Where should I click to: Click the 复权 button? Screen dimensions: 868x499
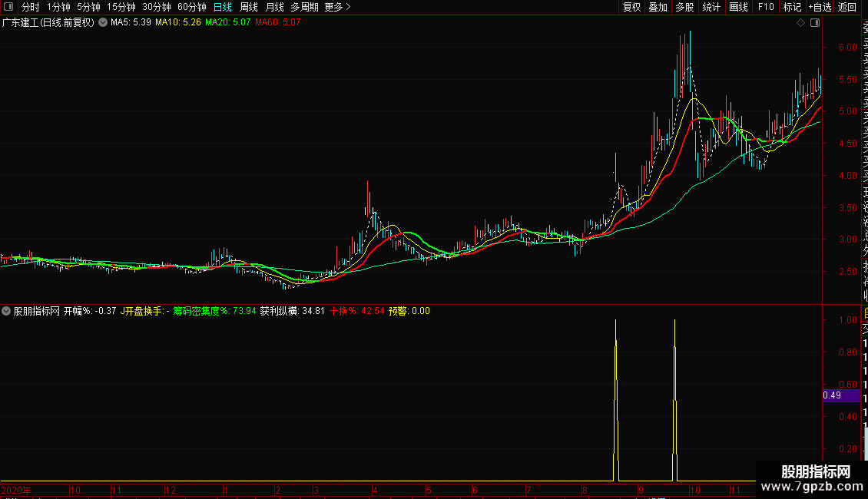coord(631,7)
